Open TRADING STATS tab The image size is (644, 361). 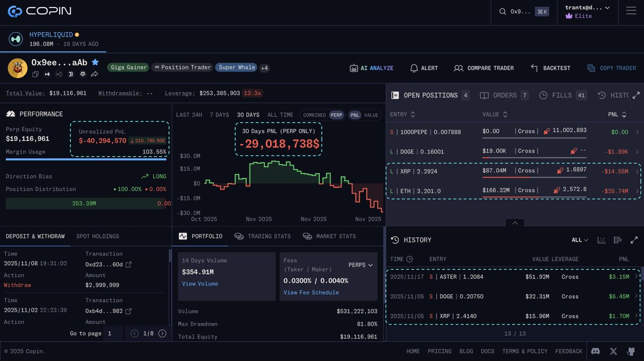[x=262, y=236]
